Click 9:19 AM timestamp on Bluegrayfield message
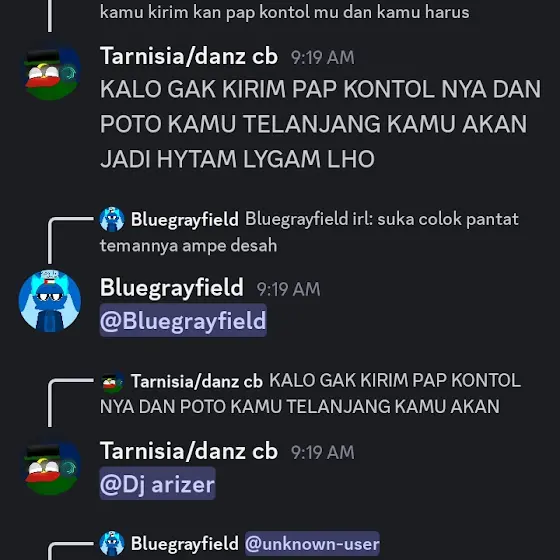Viewport: 560px width, 560px height. (x=288, y=289)
